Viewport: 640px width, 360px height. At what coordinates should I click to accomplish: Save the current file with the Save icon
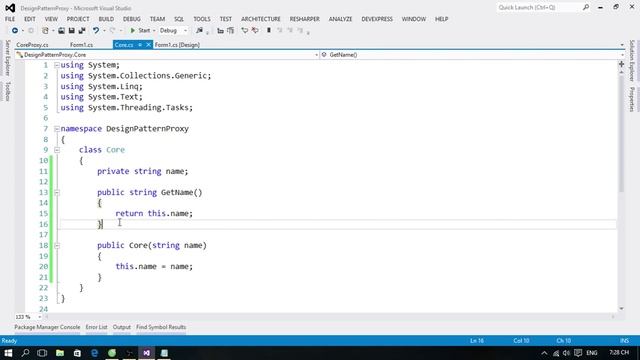click(71, 31)
